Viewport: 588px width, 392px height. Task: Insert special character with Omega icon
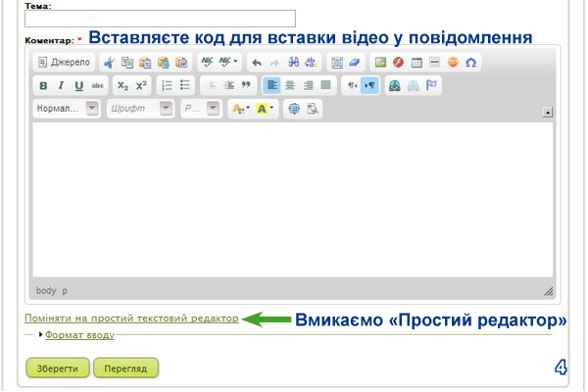pos(470,62)
